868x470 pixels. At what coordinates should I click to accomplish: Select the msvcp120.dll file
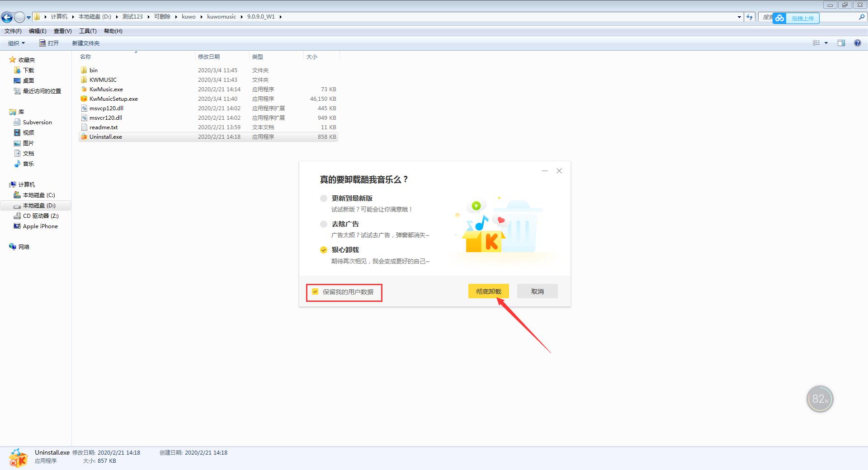pos(208,108)
